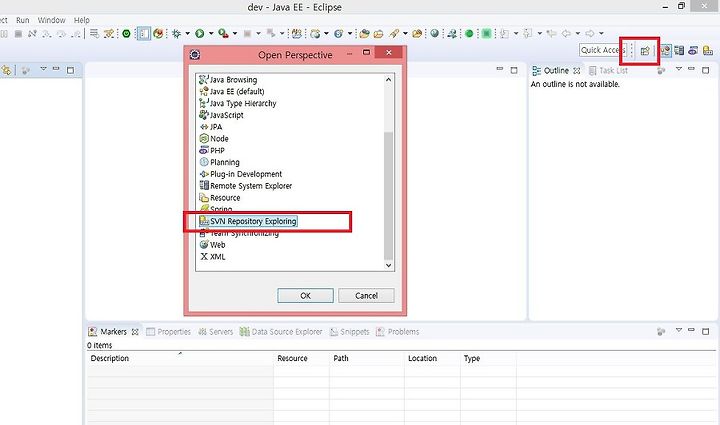The height and width of the screenshot is (425, 720).
Task: Click the Step Into icon
Action: point(47,34)
